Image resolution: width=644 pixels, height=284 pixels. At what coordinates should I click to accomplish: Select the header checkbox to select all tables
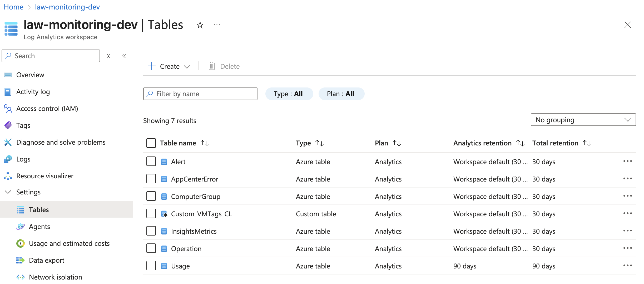(151, 143)
